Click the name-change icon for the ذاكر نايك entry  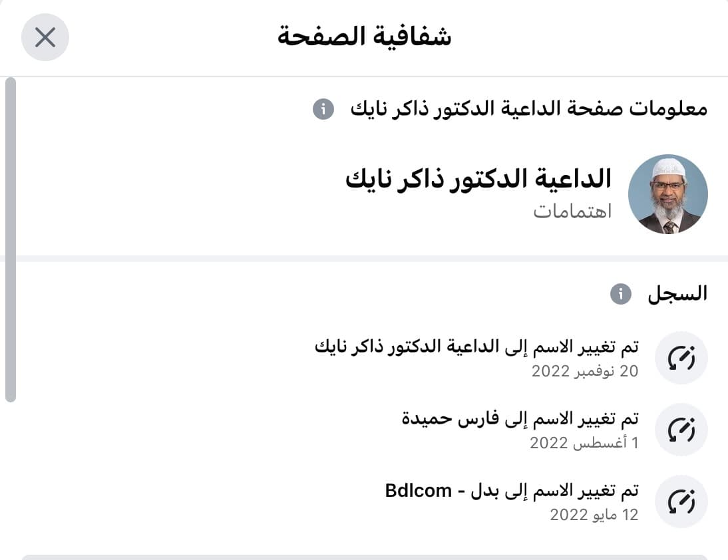(681, 358)
